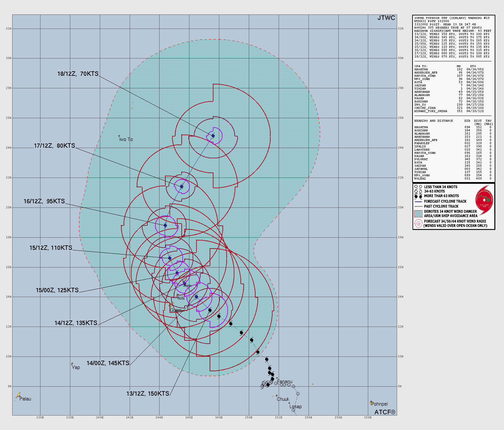The height and width of the screenshot is (430, 504).
Task: Click the ATCF® label at bottom right
Action: (x=385, y=412)
